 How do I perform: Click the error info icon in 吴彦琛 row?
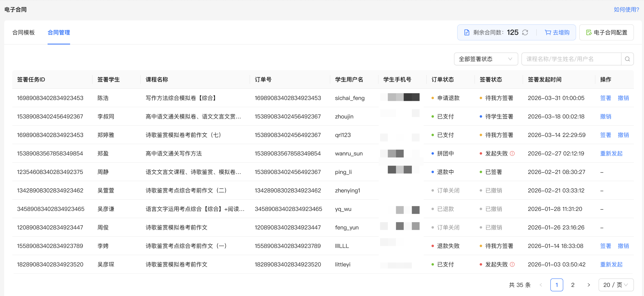pyautogui.click(x=512, y=265)
